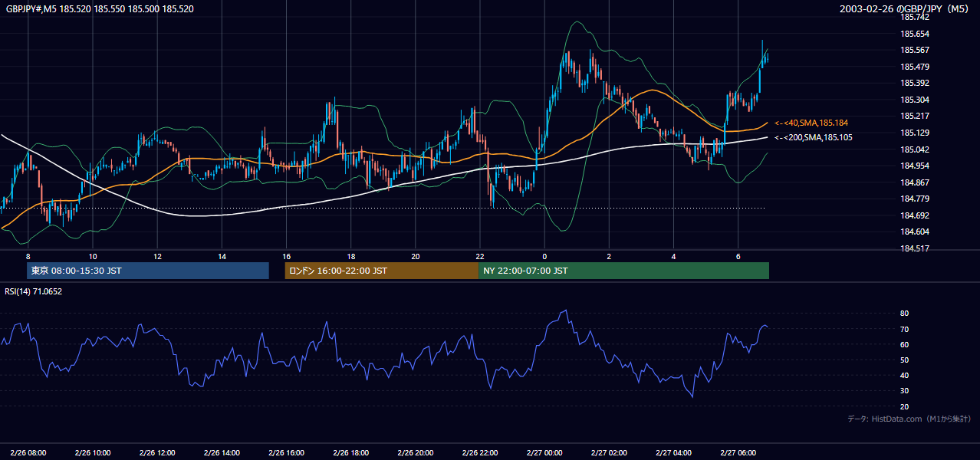This screenshot has width=980, height=460.
Task: Click hour tick 10 under the price chart
Action: click(92, 256)
